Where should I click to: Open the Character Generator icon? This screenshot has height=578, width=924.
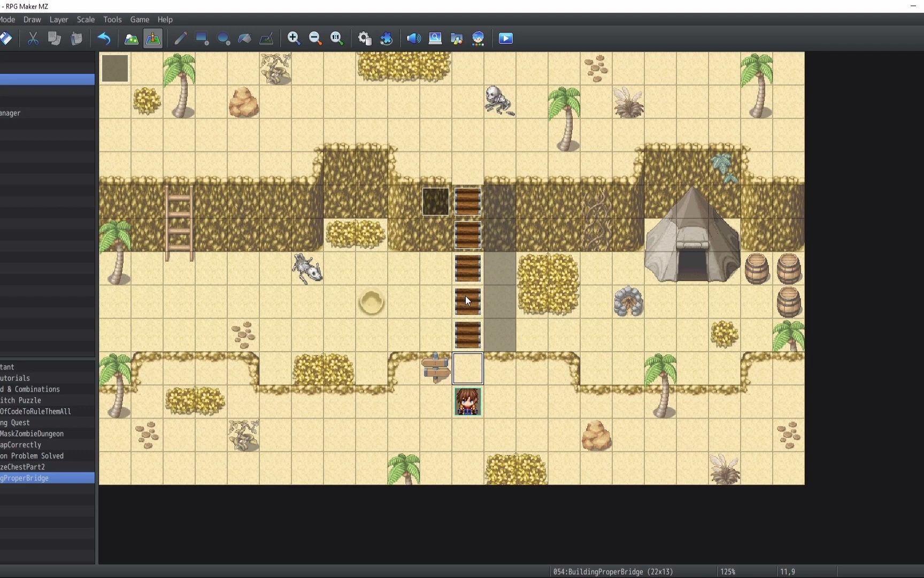(478, 39)
